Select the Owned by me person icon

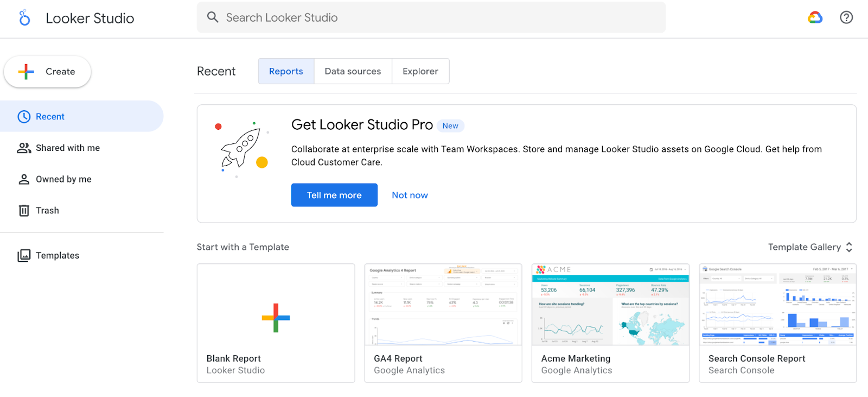coord(24,179)
